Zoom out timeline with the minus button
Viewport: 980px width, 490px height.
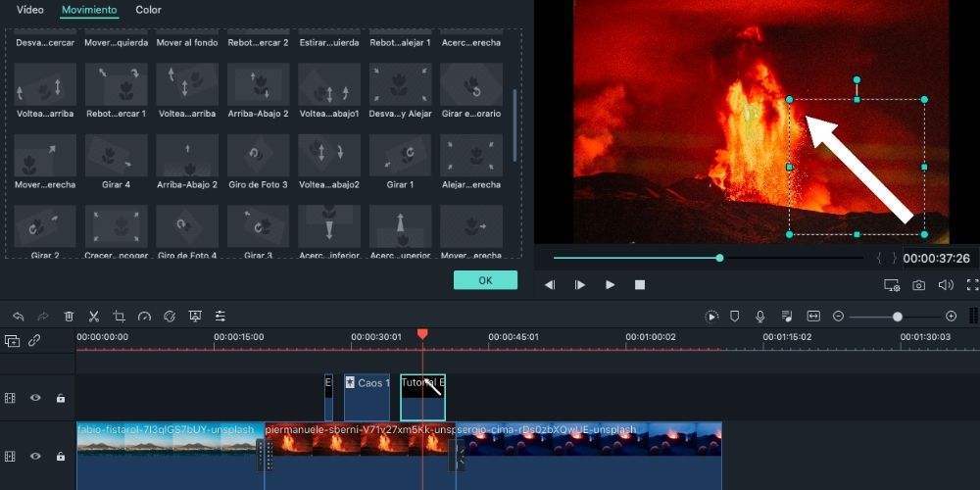[x=838, y=317]
